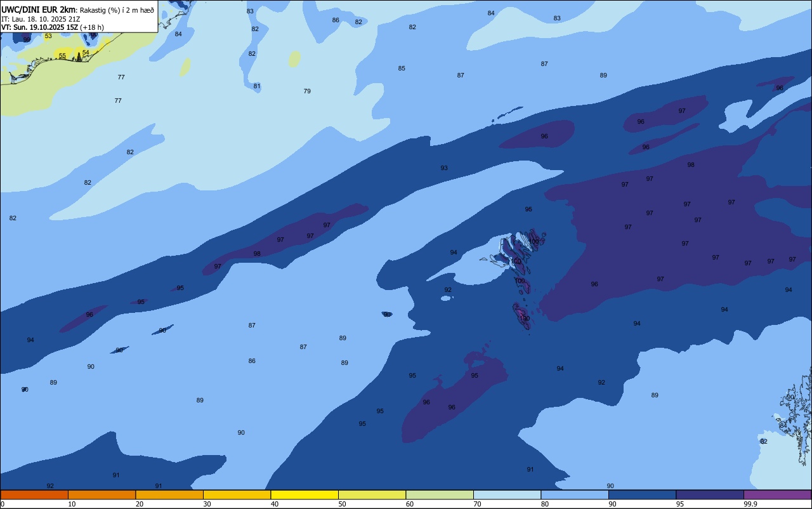
Task: Choose the violet legend swatch above 99.9
Action: [x=777, y=494]
